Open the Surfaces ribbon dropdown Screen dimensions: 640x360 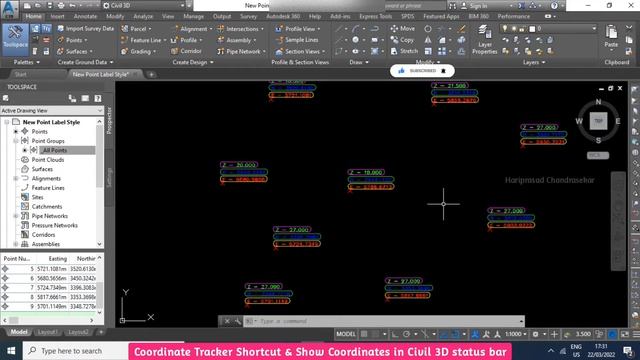click(x=75, y=51)
